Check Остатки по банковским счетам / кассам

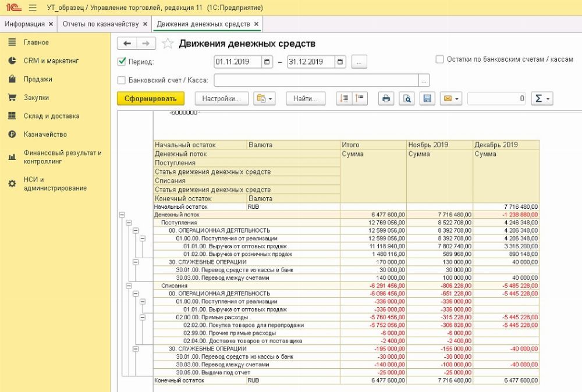pos(439,59)
